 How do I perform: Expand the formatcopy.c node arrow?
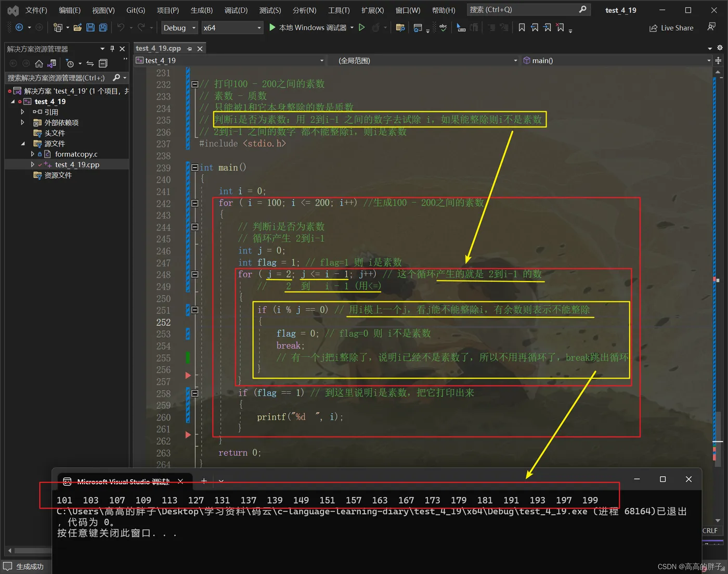pos(32,154)
